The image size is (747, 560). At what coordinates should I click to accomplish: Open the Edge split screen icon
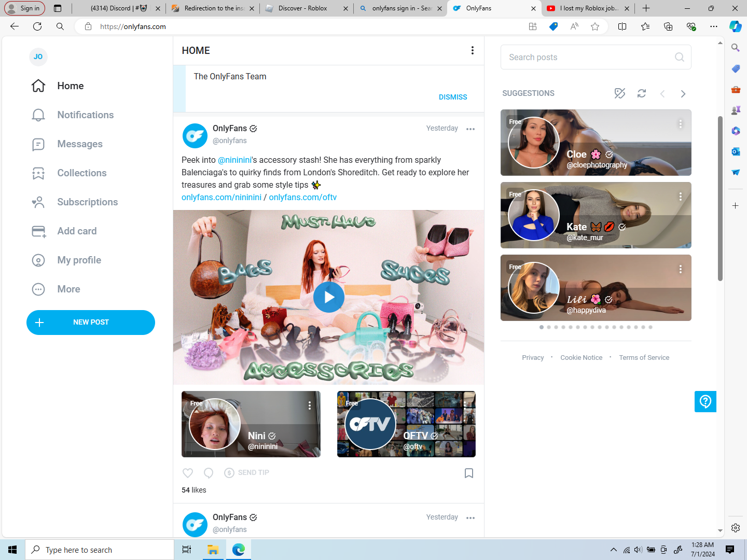(x=622, y=26)
